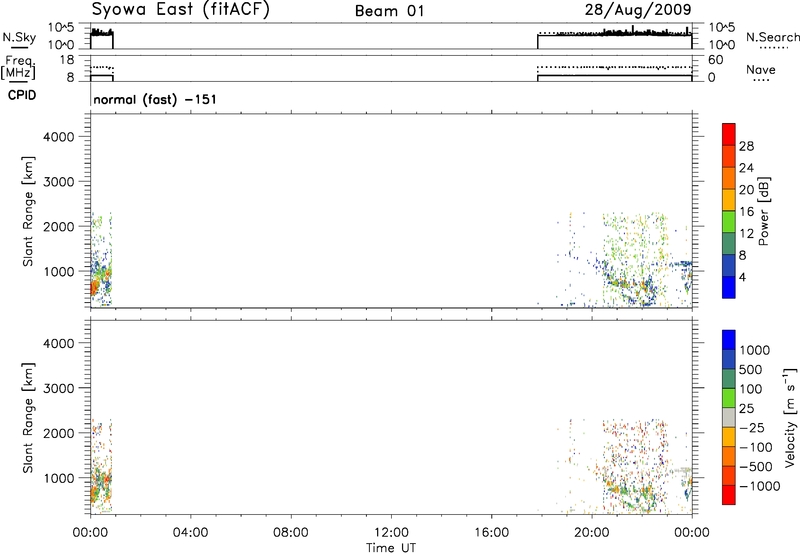Click the blue bottom of power colorbar
The image size is (800, 554).
tap(729, 287)
